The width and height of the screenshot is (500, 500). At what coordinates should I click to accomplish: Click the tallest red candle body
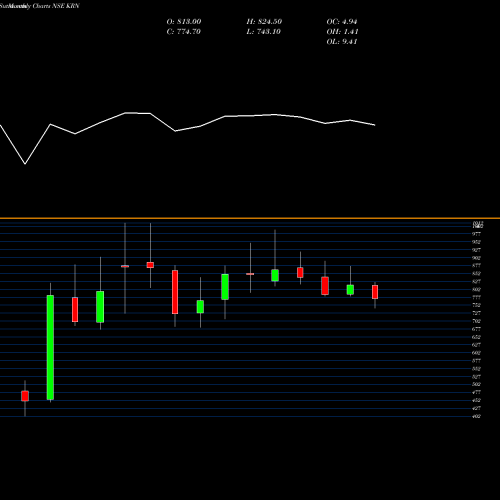pos(175,292)
